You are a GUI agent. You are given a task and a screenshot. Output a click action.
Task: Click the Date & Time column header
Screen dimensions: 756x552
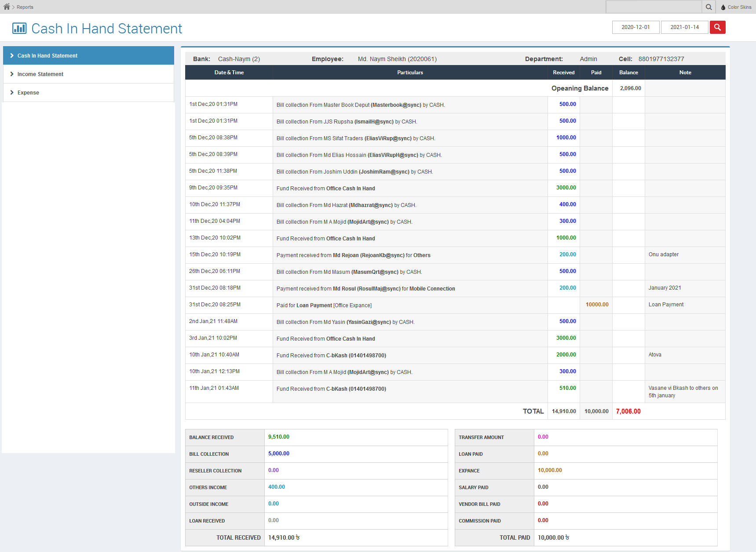tap(229, 73)
